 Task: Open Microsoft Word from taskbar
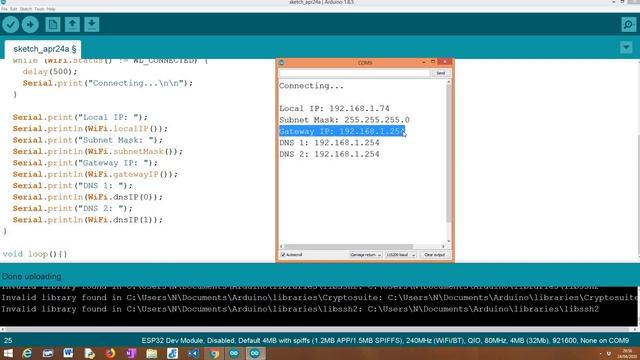(x=68, y=353)
